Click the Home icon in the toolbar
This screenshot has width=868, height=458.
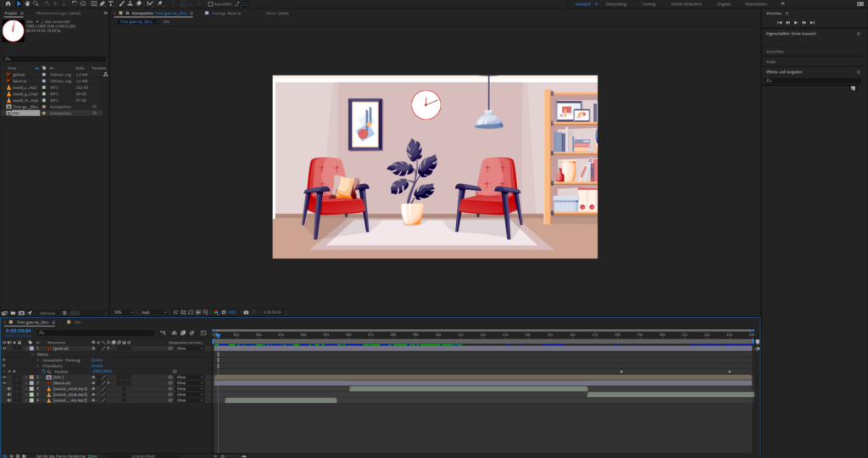tap(7, 3)
